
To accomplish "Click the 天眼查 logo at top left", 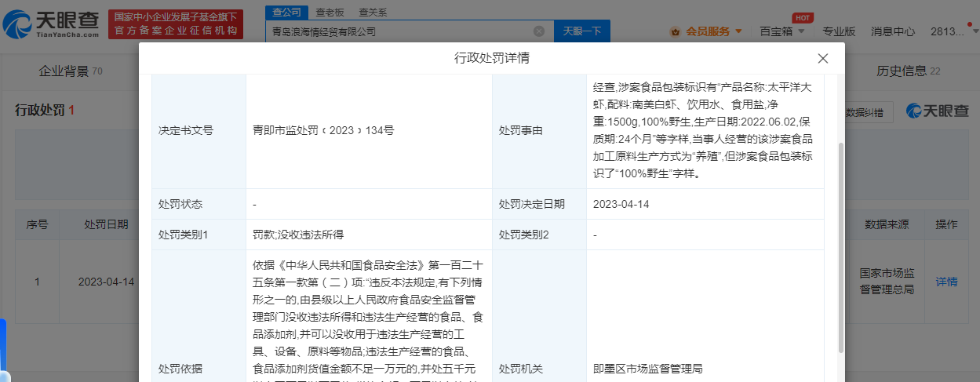I will (x=51, y=25).
